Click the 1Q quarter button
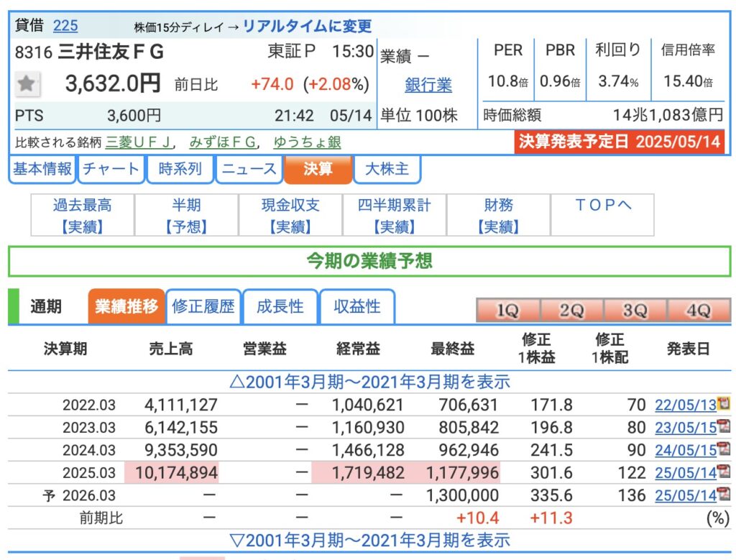The image size is (736, 560). pos(508,311)
